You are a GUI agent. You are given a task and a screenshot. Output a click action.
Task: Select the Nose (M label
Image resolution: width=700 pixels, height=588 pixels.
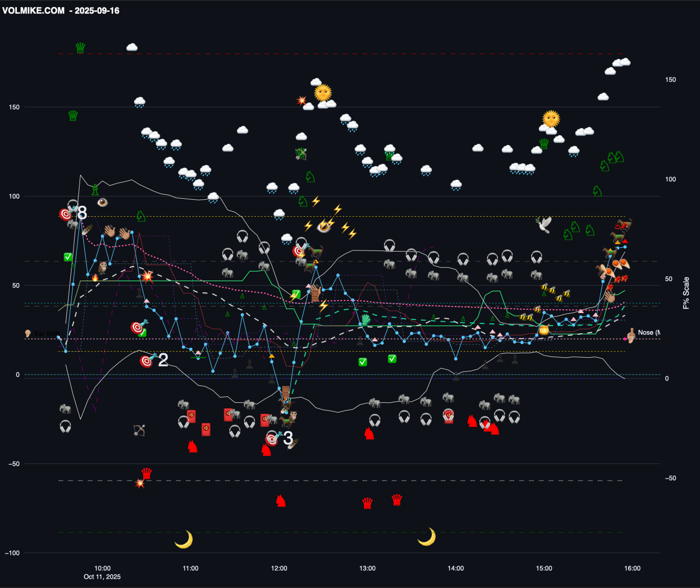[649, 333]
